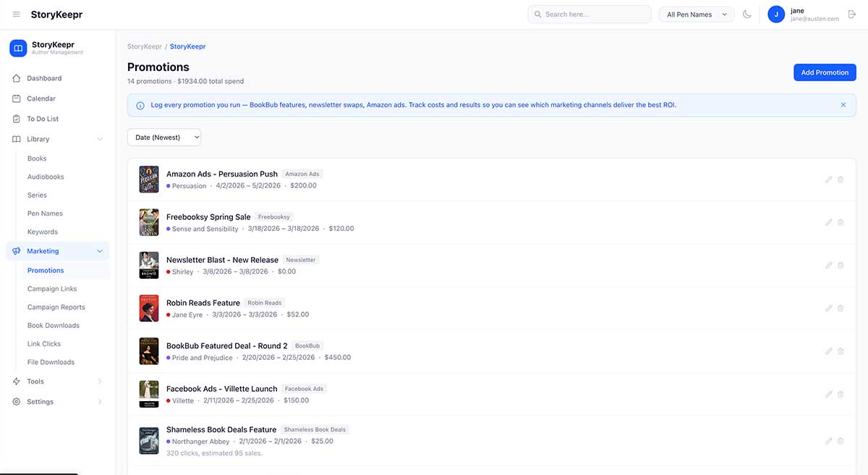
Task: Edit the Amazon Ads - Persuasion Push promotion
Action: coord(829,180)
